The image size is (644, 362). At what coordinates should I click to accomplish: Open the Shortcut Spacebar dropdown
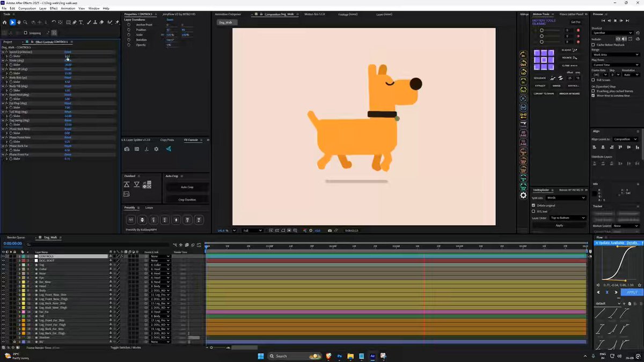(612, 33)
